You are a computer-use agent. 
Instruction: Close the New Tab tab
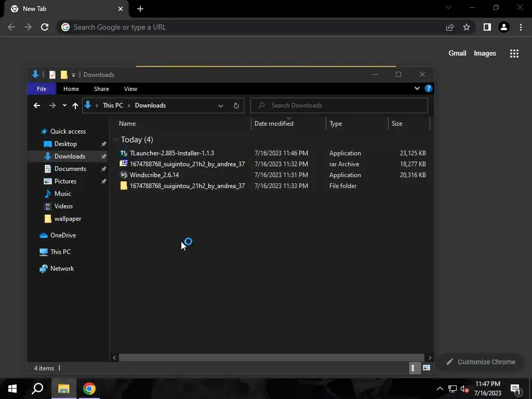point(121,9)
